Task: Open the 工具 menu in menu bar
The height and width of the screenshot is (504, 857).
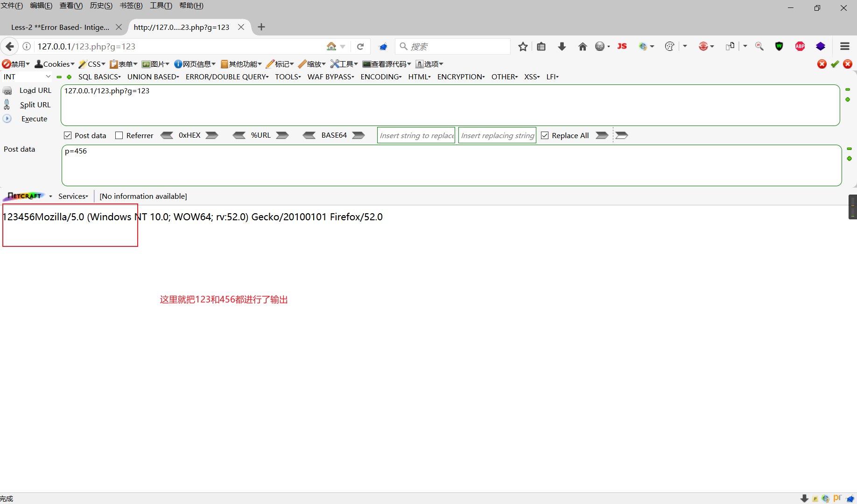Action: pyautogui.click(x=161, y=6)
